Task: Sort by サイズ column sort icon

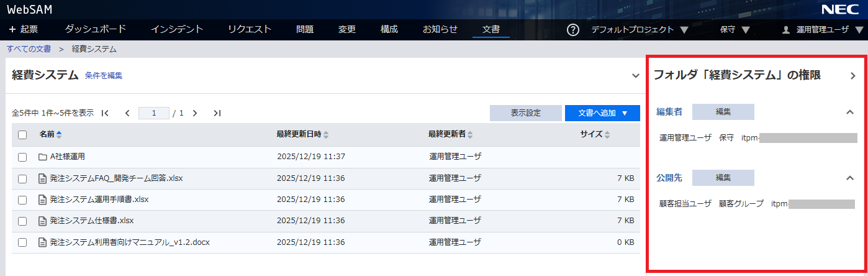Action: click(x=607, y=134)
